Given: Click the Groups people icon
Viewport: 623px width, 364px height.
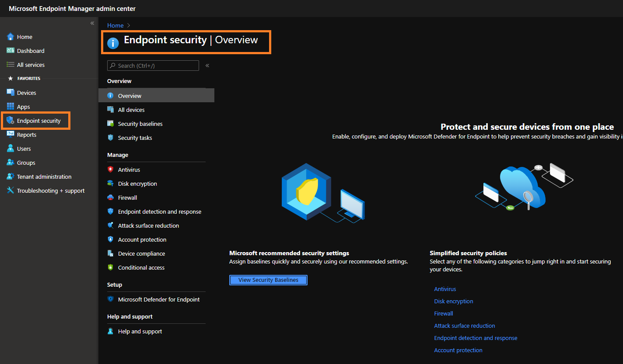Looking at the screenshot, I should click(10, 163).
